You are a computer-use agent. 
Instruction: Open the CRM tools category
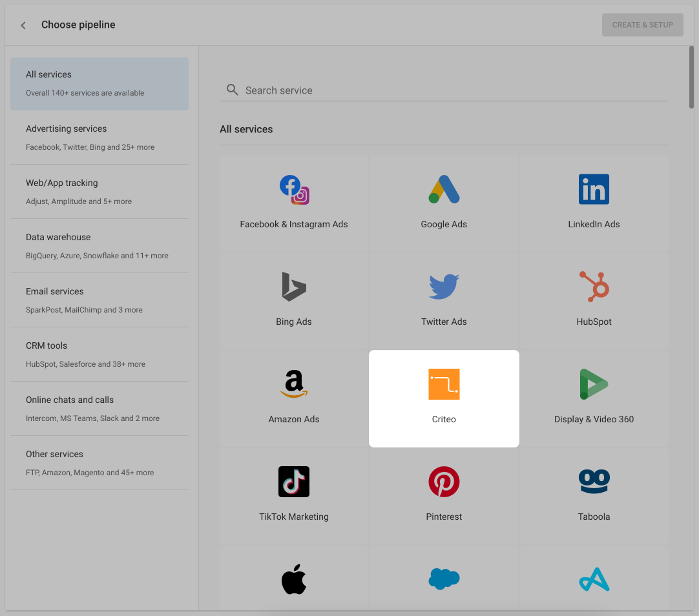[99, 354]
